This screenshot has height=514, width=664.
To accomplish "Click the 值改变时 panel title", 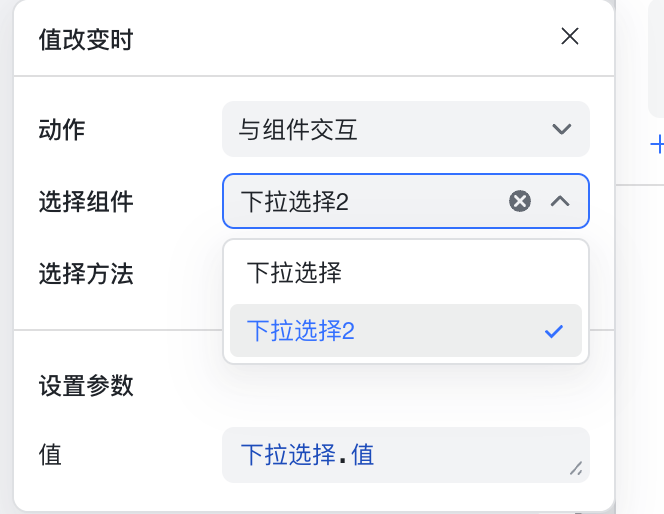I will coord(86,40).
